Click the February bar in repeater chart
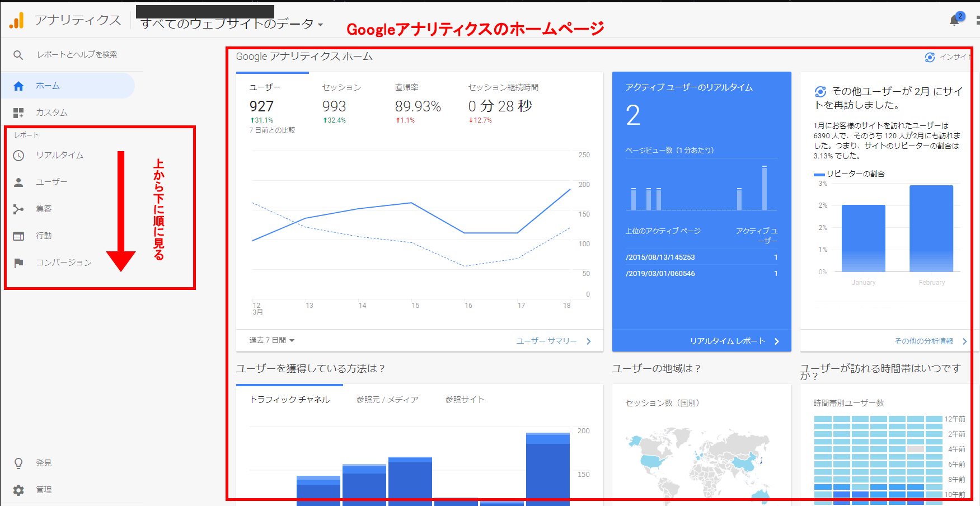Screen dimensions: 980x506 931,228
